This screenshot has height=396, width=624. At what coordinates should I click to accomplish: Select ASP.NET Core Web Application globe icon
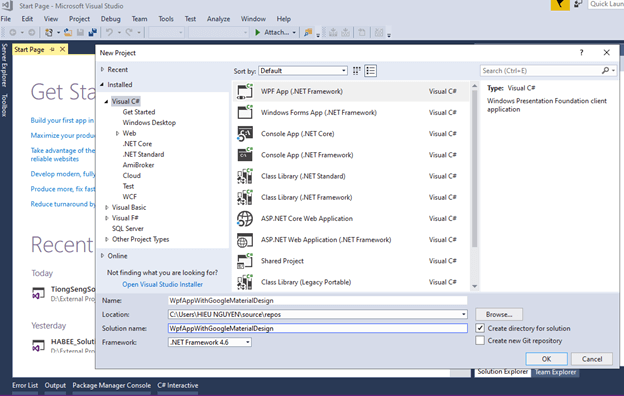[x=245, y=218]
